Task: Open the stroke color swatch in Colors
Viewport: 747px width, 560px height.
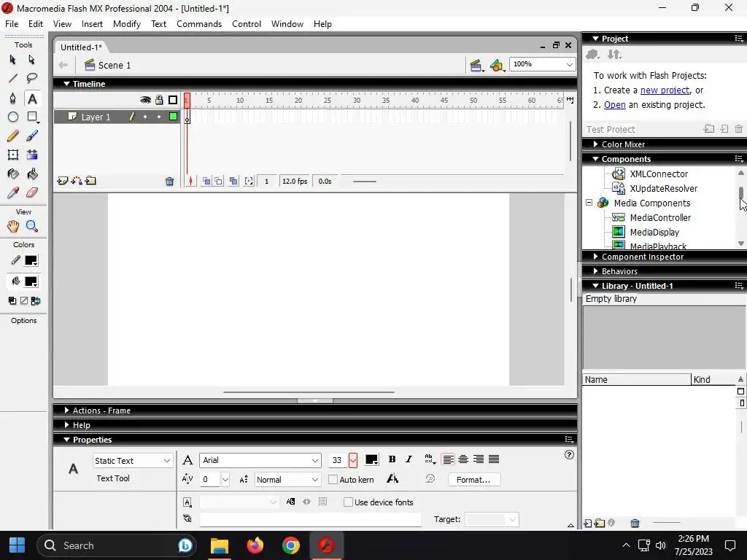Action: pos(31,260)
